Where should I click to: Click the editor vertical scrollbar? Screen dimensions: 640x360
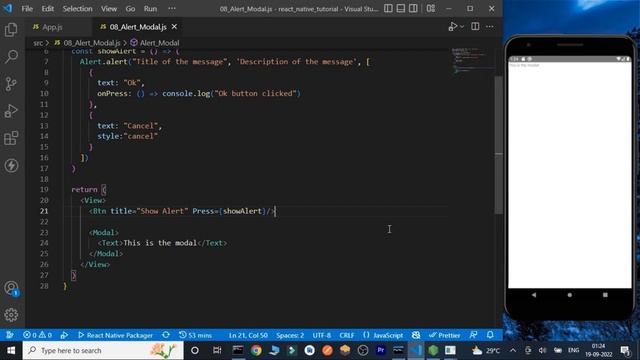pyautogui.click(x=498, y=145)
